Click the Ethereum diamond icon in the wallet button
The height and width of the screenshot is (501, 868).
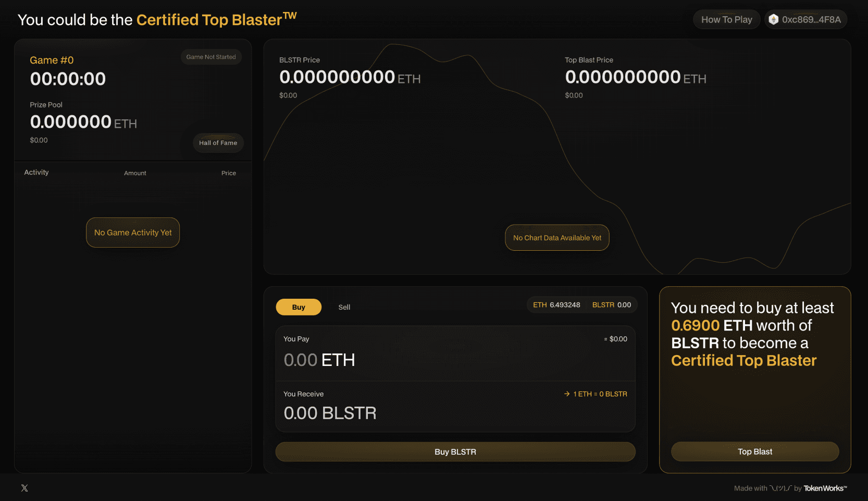(x=773, y=19)
